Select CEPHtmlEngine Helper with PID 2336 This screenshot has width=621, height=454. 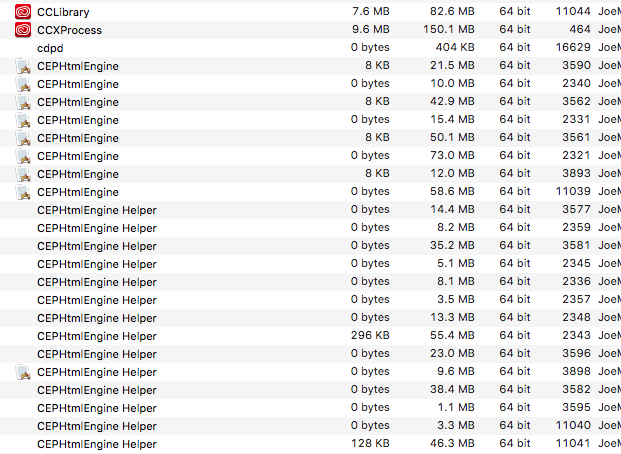coord(310,282)
